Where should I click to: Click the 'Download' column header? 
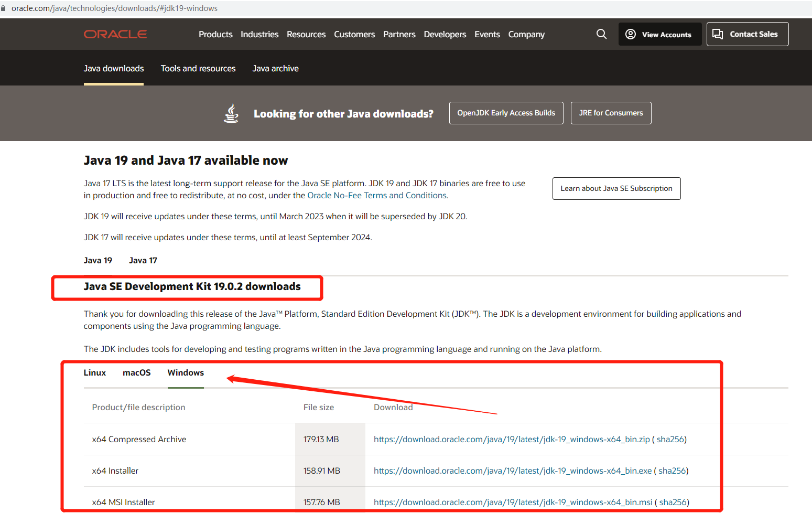click(393, 407)
